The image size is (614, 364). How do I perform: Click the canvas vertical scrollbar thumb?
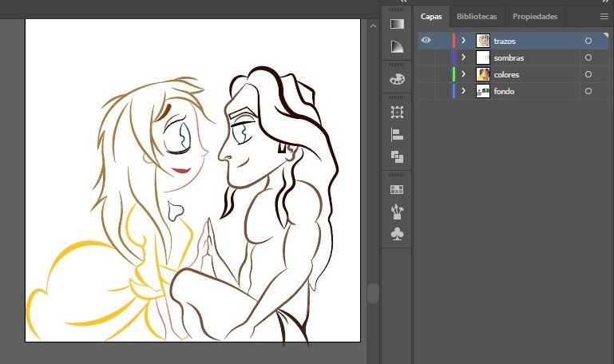[x=373, y=293]
